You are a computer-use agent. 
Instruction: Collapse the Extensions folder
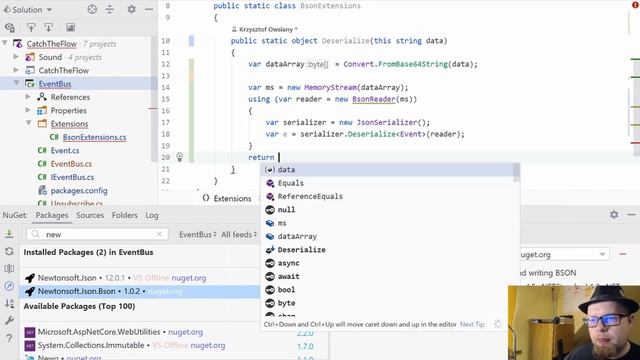point(29,123)
